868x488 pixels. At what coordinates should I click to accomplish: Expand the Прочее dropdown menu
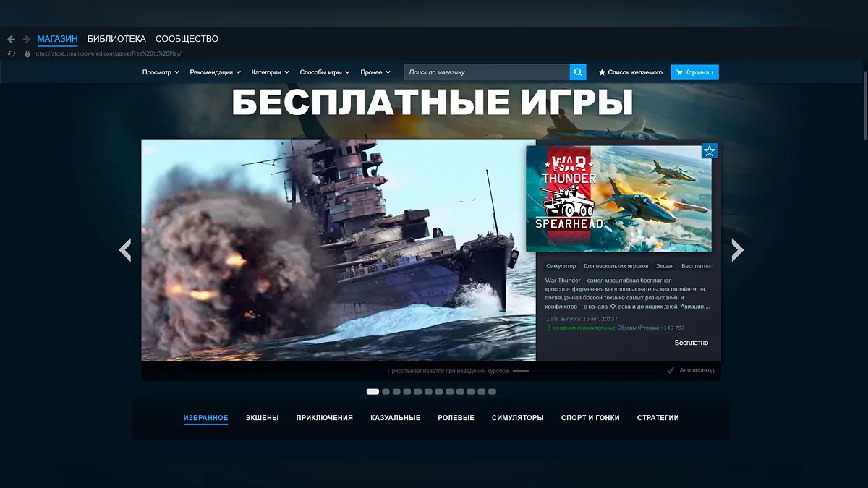pos(375,72)
